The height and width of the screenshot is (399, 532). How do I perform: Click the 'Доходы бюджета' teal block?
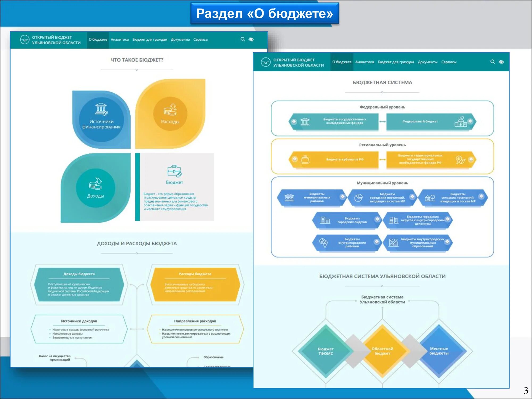click(79, 285)
